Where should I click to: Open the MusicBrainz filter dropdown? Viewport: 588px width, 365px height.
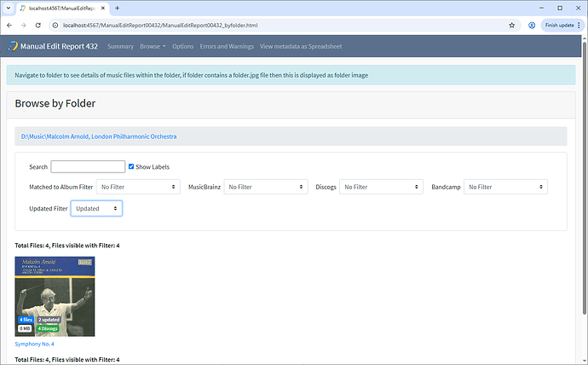pyautogui.click(x=266, y=187)
